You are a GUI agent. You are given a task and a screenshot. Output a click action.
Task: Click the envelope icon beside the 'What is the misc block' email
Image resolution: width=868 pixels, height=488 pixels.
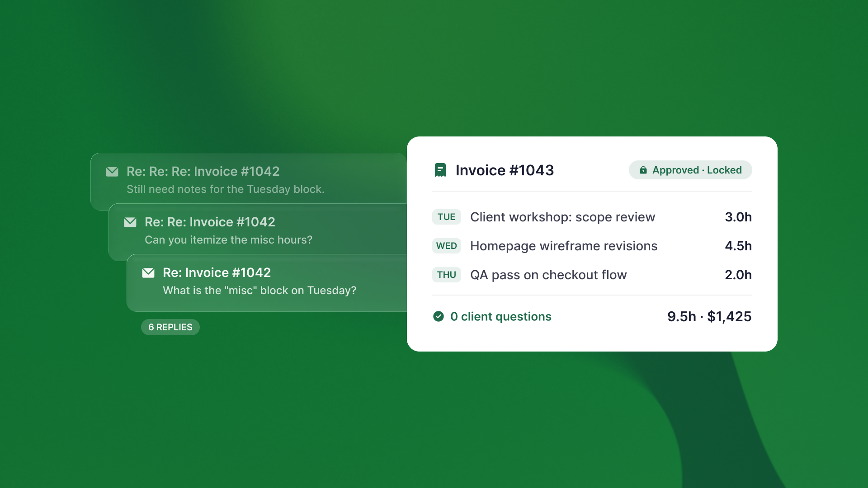[x=148, y=273]
